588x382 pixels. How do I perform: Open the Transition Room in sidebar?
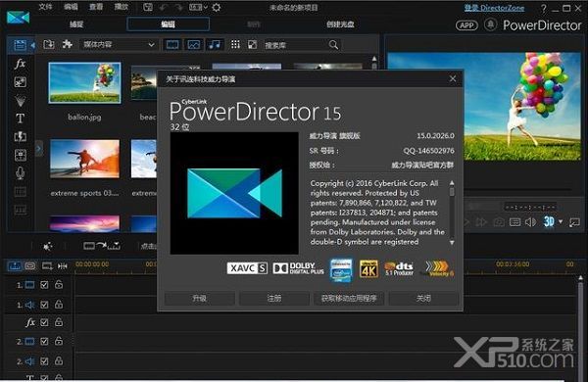tap(20, 137)
